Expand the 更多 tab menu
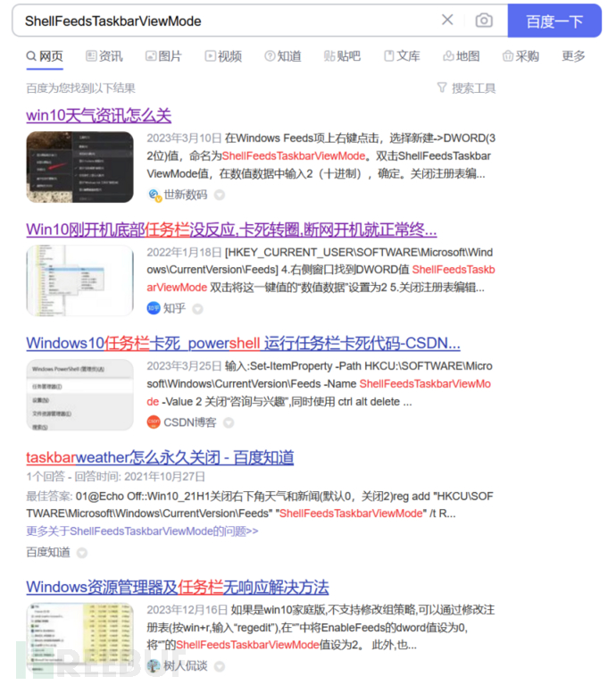The height and width of the screenshot is (685, 616). click(573, 56)
